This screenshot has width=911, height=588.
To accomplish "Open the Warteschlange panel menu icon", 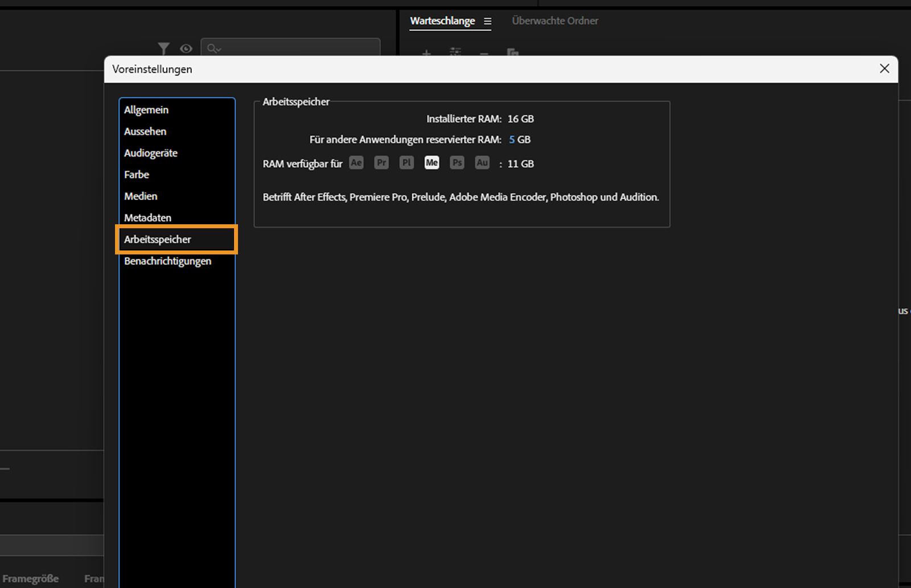I will (x=487, y=21).
